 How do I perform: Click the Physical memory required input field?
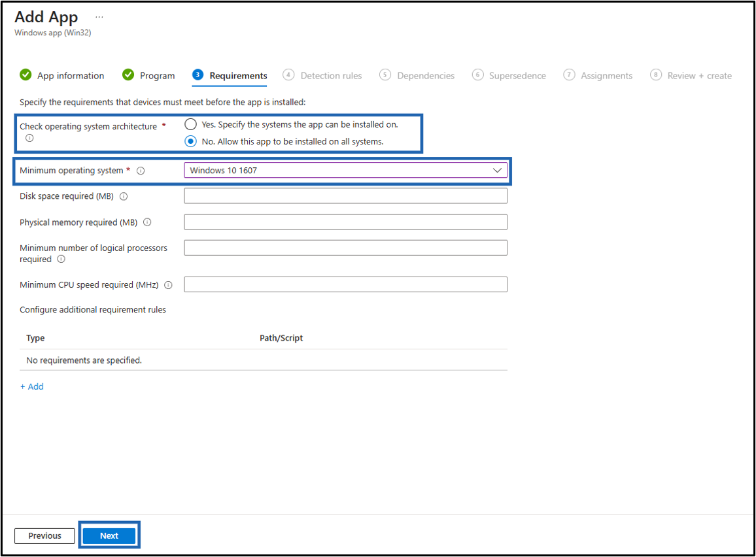[345, 222]
